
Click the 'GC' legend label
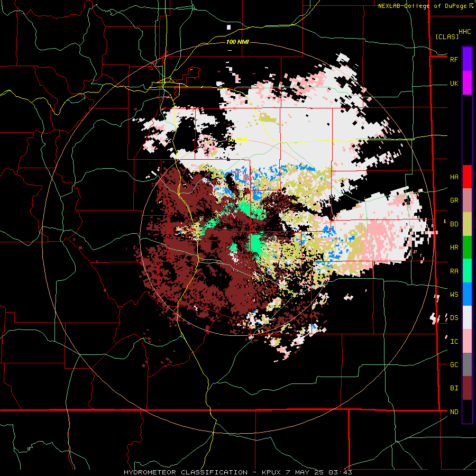pos(454,365)
